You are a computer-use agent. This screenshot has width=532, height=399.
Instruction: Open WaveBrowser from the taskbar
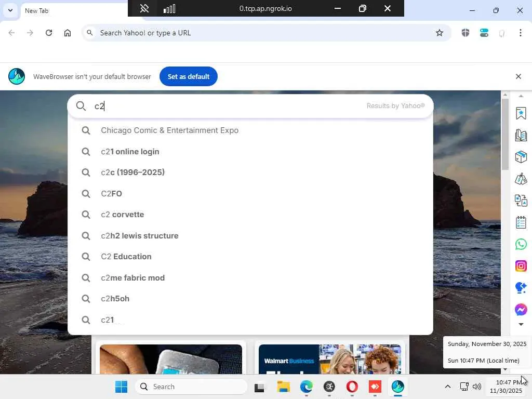coord(397,387)
